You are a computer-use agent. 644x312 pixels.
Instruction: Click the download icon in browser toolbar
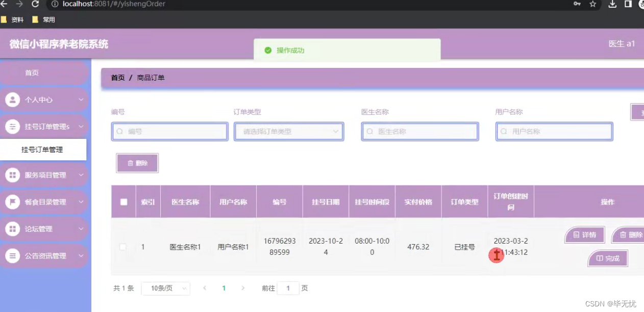click(612, 4)
